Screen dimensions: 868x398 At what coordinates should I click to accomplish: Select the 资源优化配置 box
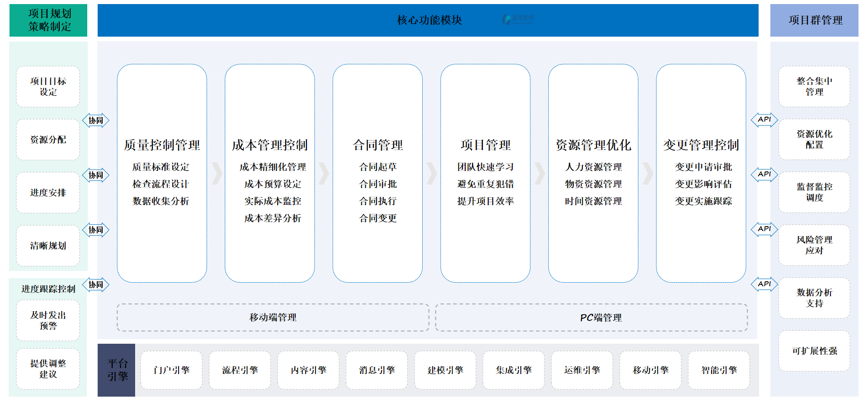(x=814, y=139)
